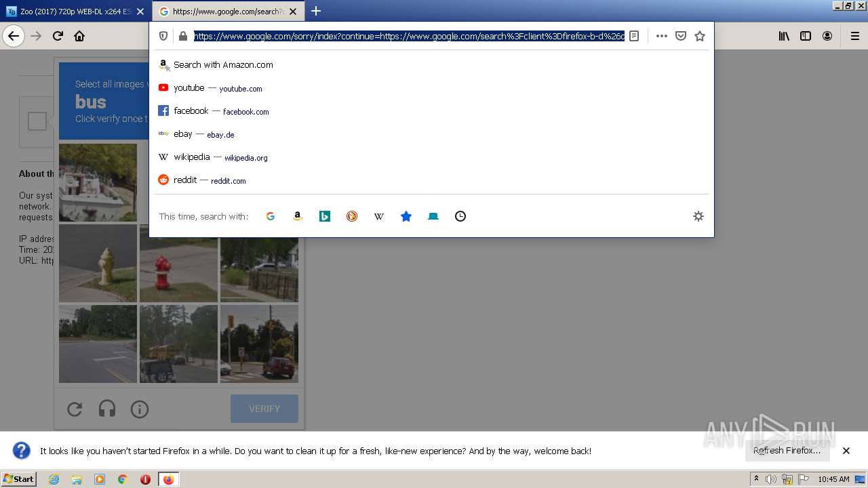The image size is (868, 488).
Task: Check the I'm not a robot box
Action: click(37, 122)
